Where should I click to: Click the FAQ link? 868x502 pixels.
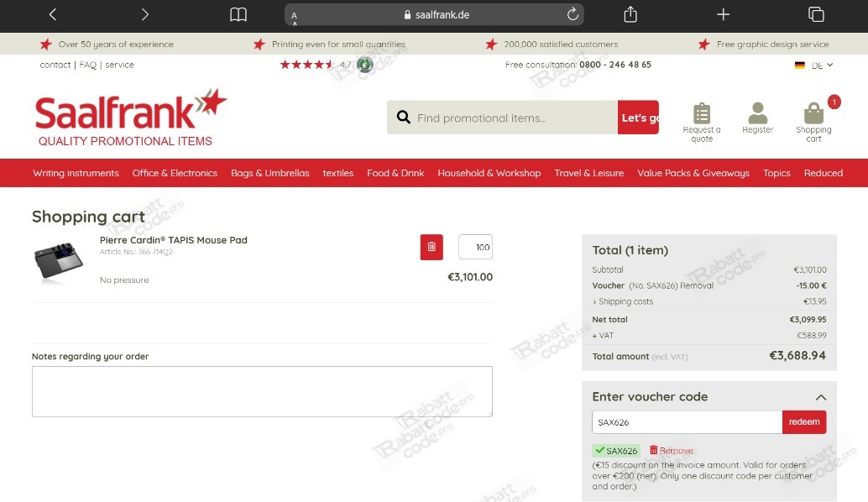87,65
